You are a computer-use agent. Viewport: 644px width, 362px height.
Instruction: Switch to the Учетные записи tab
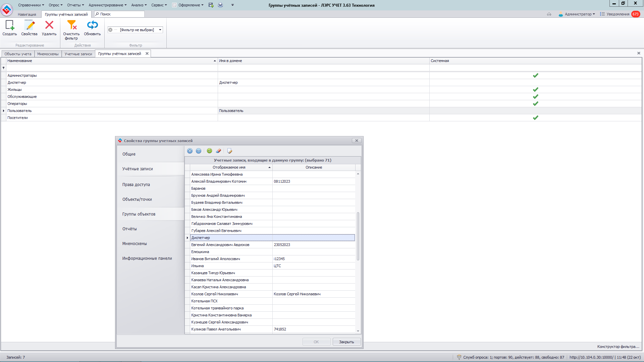78,54
